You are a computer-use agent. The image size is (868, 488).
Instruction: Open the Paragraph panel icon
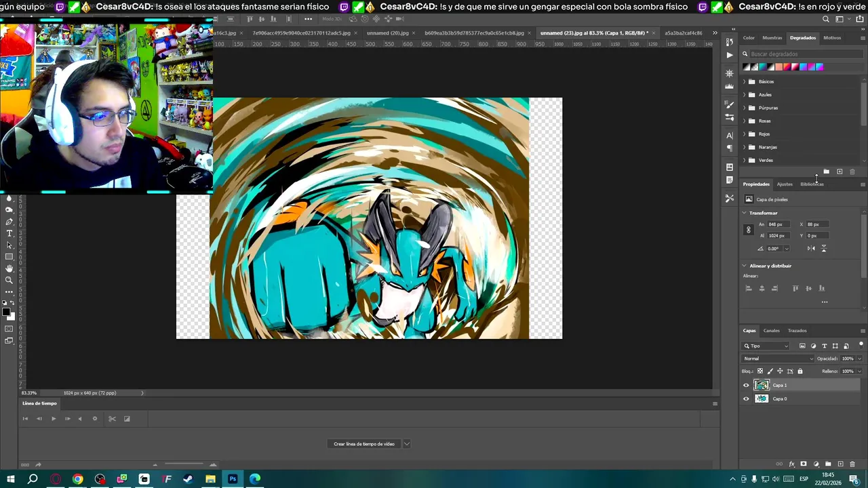(730, 148)
